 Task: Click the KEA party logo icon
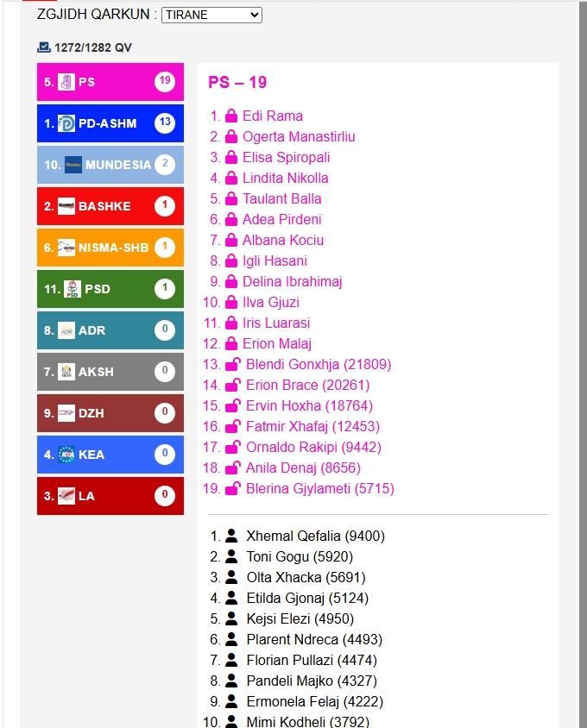point(66,455)
